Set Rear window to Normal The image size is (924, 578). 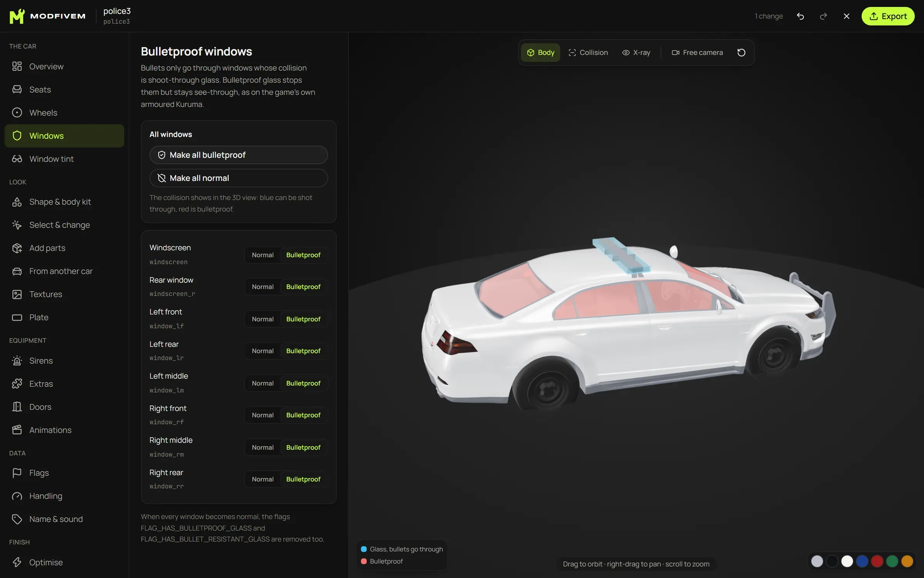pyautogui.click(x=263, y=287)
